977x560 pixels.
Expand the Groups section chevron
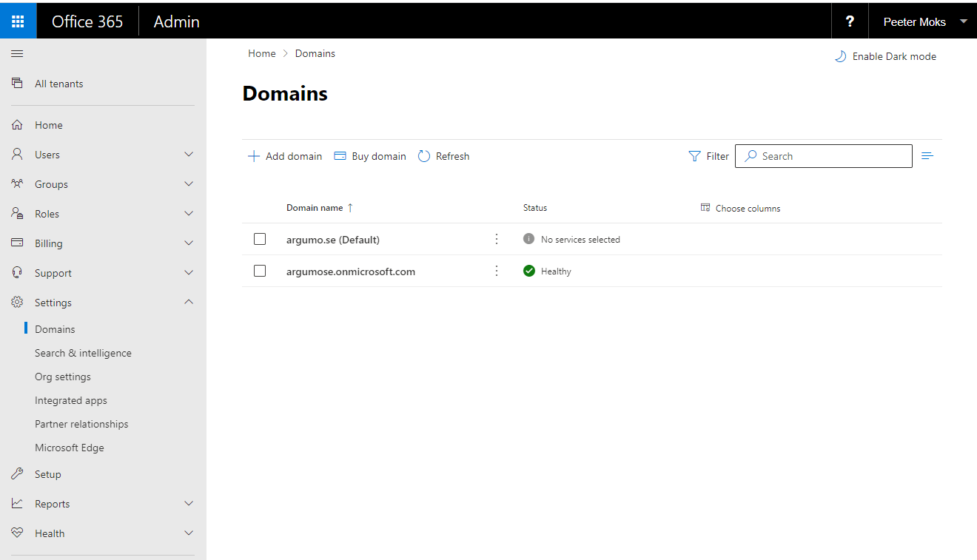(x=189, y=183)
